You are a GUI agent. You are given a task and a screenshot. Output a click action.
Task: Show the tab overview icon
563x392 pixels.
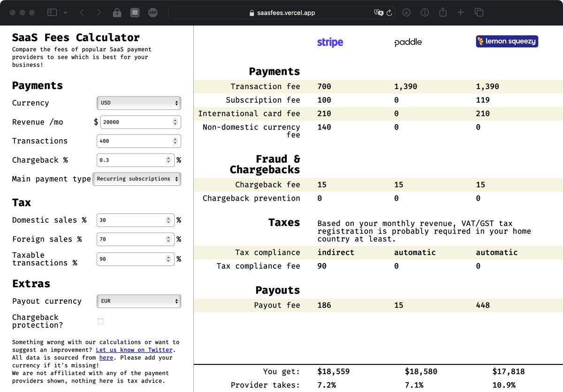click(479, 13)
